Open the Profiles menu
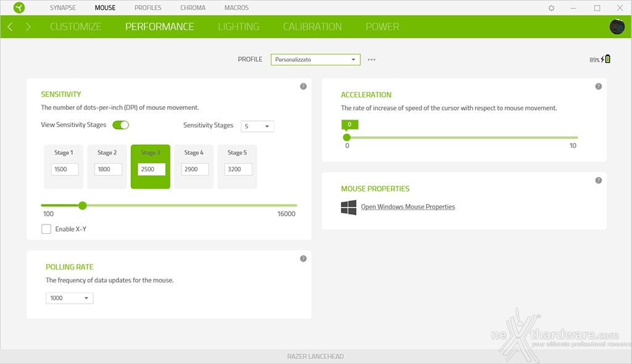632x364 pixels. [x=148, y=7]
